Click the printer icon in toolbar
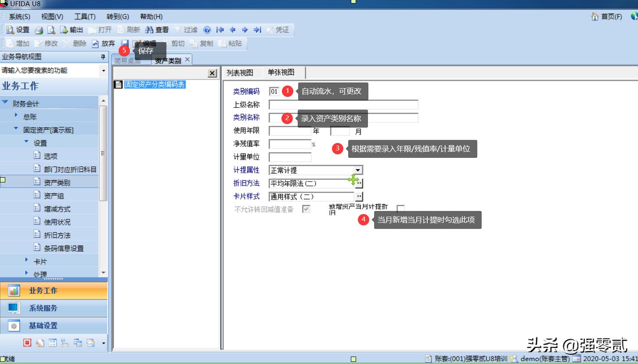The height and width of the screenshot is (364, 638). click(x=39, y=30)
